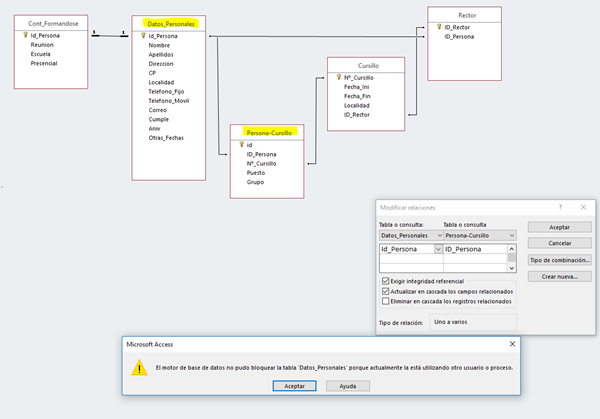600x419 pixels.
Task: Uncheck Actualizar en cascada los campos relacionados
Action: point(386,291)
